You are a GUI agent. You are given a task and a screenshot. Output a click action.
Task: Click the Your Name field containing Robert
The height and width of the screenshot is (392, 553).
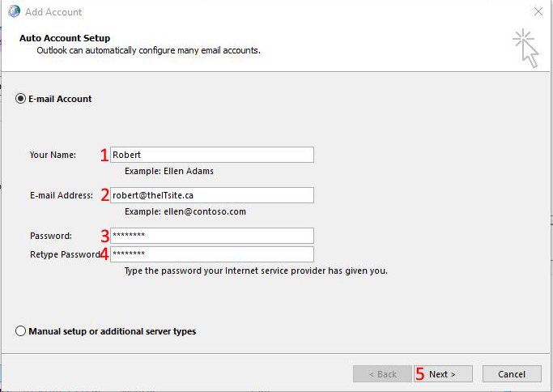(211, 155)
